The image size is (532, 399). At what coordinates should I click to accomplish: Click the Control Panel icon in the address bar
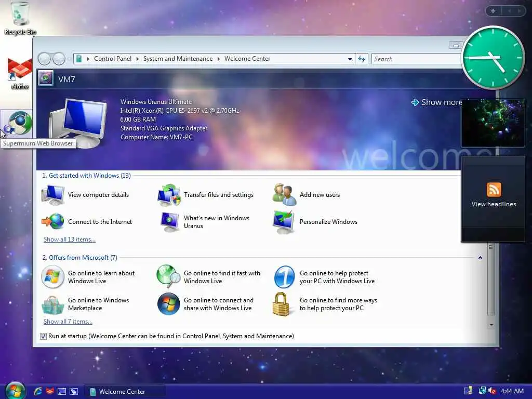(x=79, y=59)
